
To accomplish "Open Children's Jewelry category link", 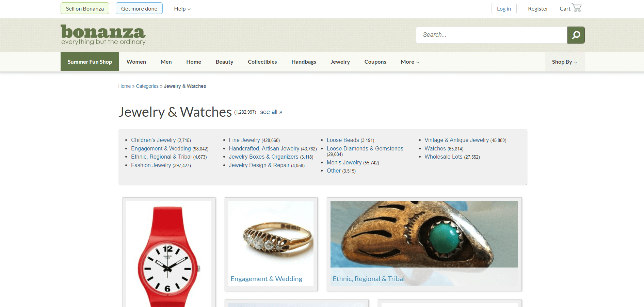I will click(x=153, y=140).
